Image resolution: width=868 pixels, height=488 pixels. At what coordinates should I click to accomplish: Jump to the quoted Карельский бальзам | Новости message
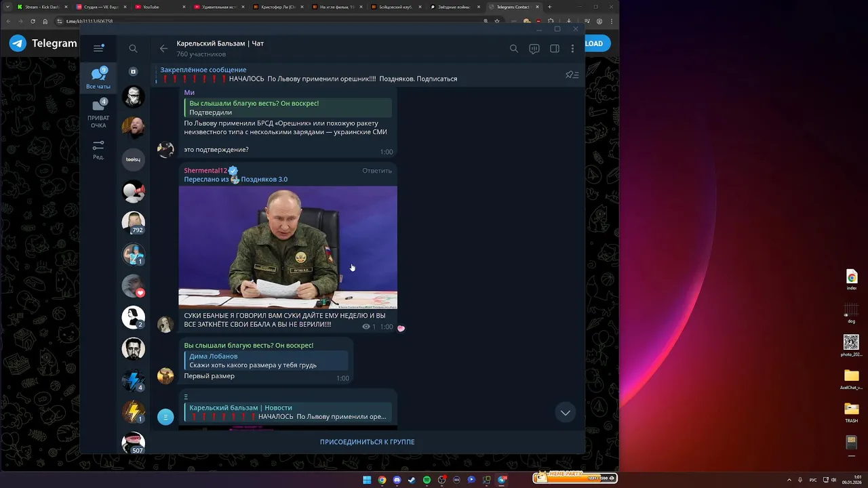click(288, 412)
